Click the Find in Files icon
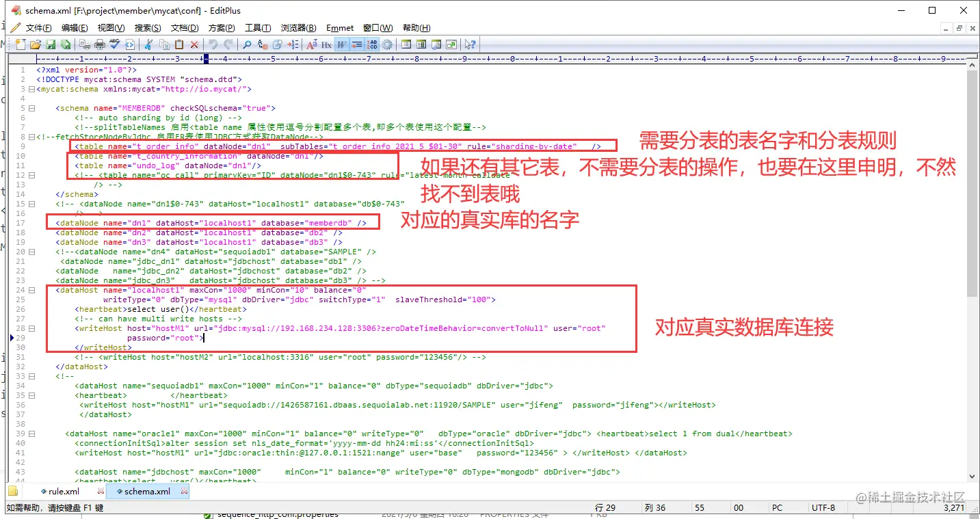 [278, 44]
